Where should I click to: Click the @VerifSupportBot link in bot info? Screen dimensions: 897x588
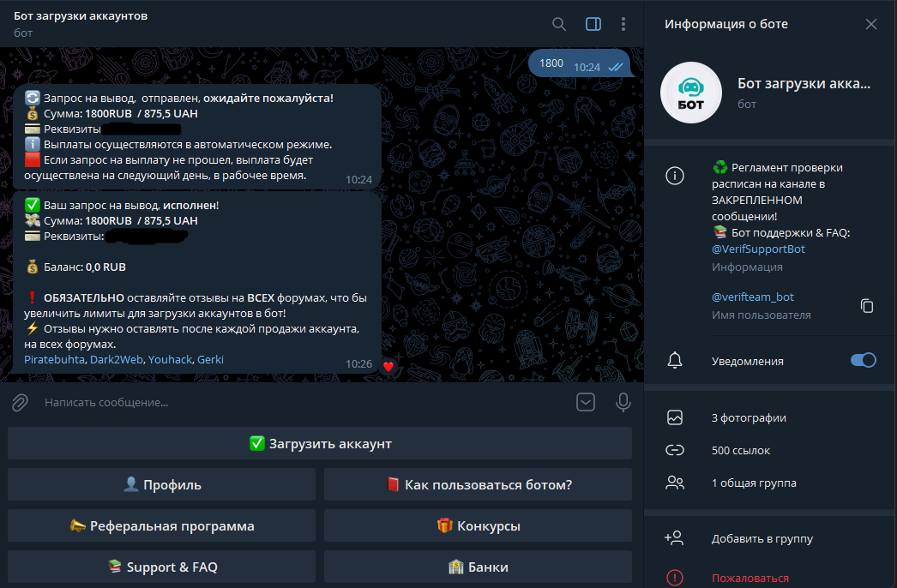click(758, 249)
